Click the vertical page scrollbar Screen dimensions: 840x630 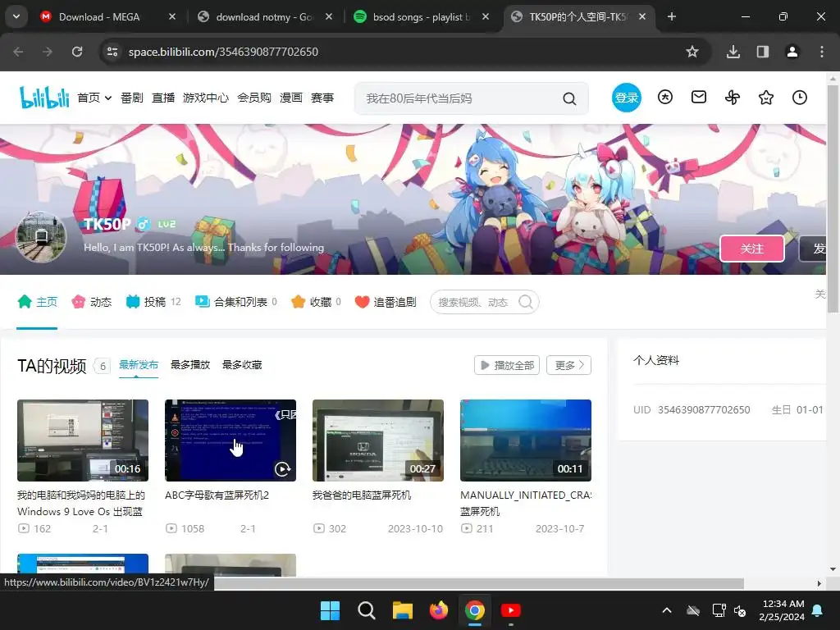pyautogui.click(x=833, y=199)
